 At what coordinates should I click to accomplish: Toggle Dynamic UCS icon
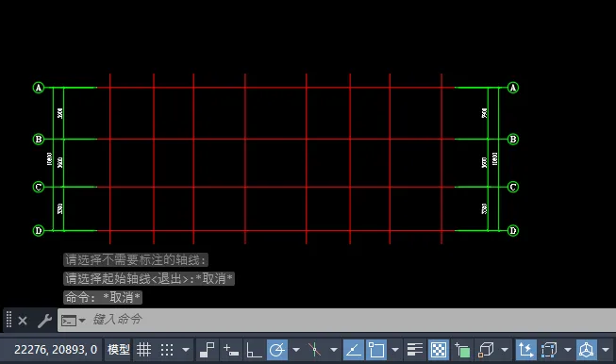[525, 350]
